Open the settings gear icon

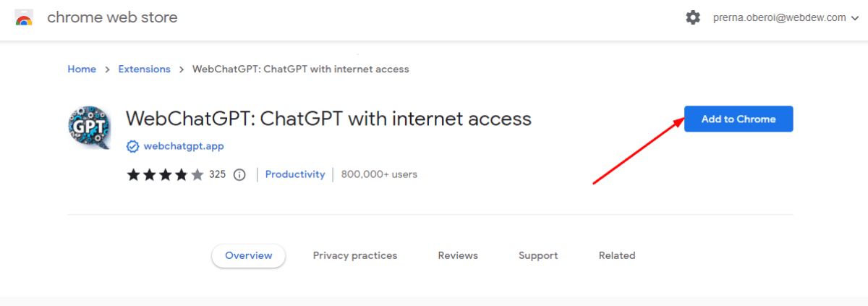coord(693,17)
